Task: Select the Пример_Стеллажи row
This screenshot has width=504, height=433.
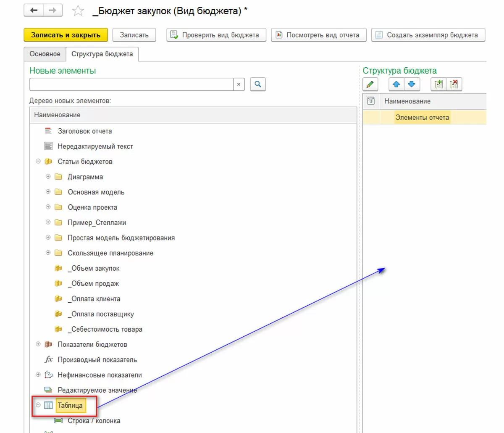Action: 193,222
